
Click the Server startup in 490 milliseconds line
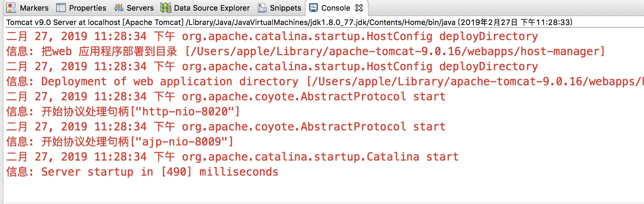[142, 172]
